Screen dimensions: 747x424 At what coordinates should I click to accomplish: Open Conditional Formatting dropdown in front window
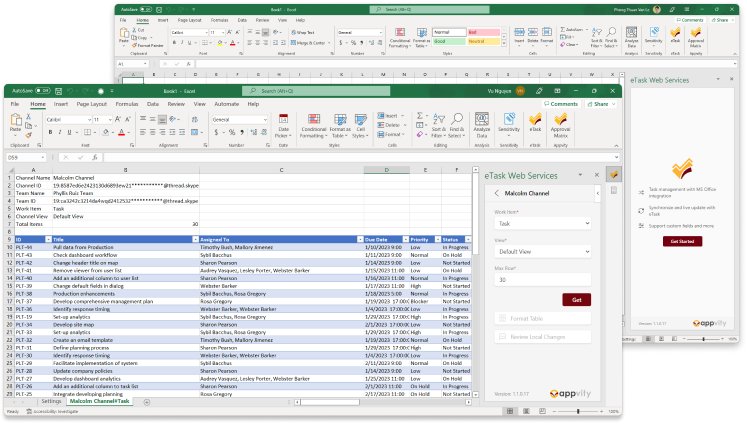pyautogui.click(x=313, y=126)
